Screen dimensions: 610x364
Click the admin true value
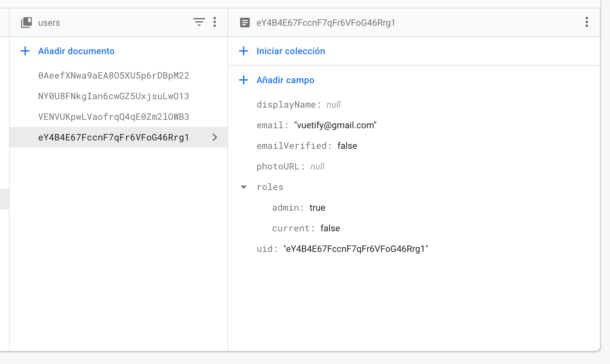[317, 208]
